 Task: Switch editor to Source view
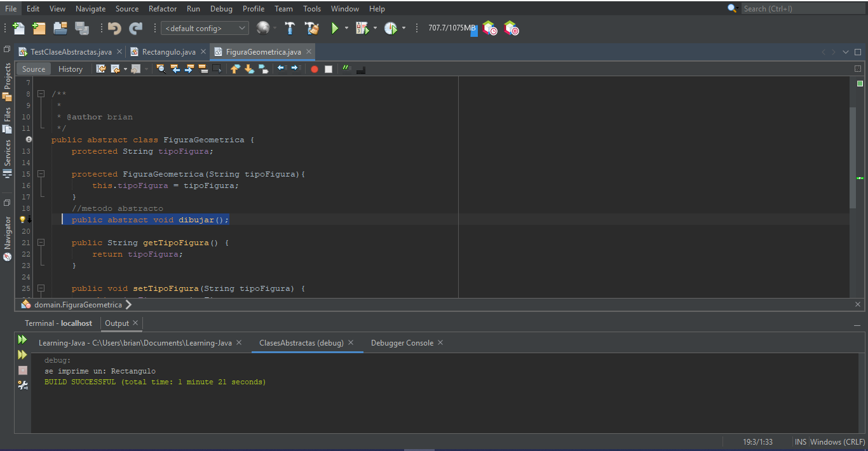pyautogui.click(x=34, y=69)
